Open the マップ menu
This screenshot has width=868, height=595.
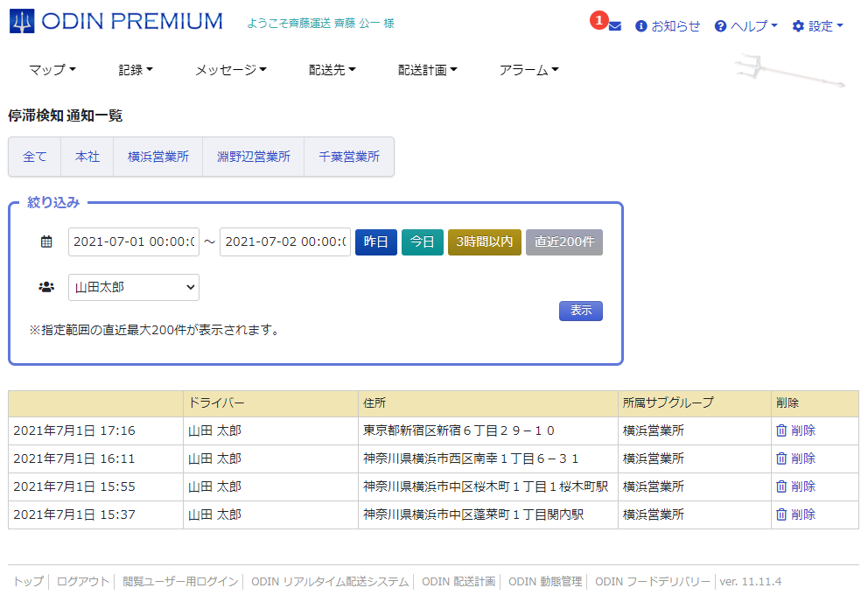click(x=52, y=70)
